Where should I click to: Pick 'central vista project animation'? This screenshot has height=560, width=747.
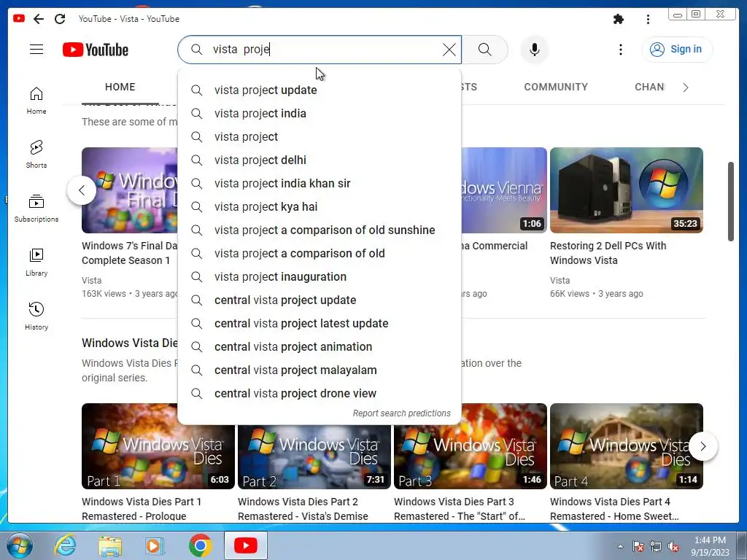click(x=320, y=346)
